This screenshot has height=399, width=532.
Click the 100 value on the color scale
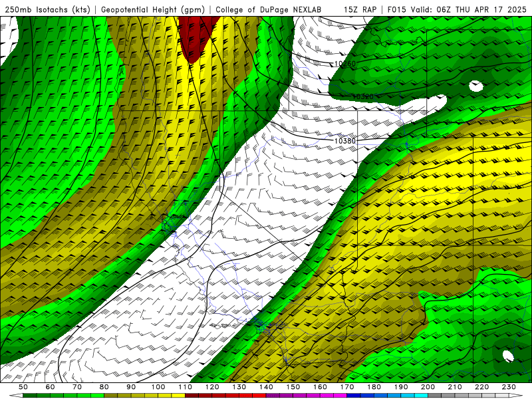tap(158, 387)
